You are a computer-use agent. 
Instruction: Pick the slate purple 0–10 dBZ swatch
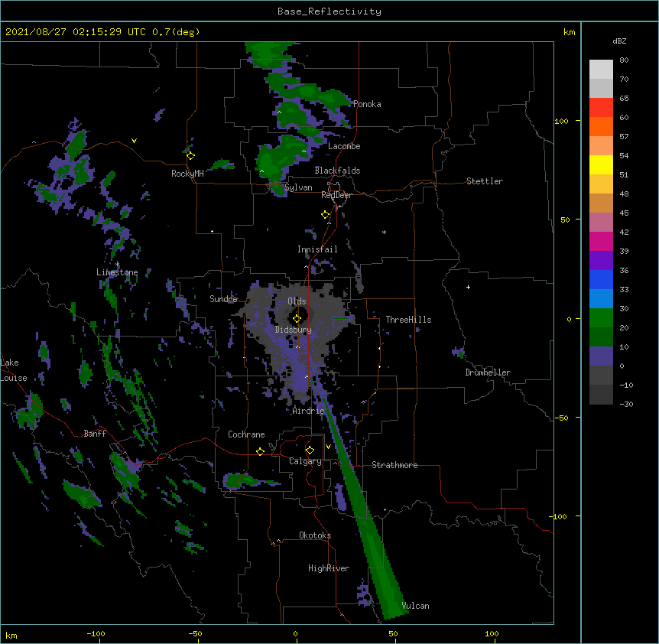[x=601, y=356]
